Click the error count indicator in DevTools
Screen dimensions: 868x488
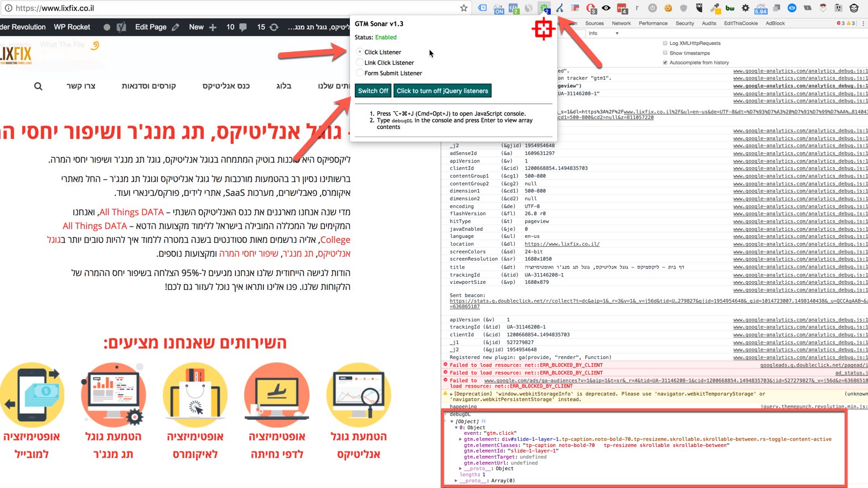click(x=841, y=23)
